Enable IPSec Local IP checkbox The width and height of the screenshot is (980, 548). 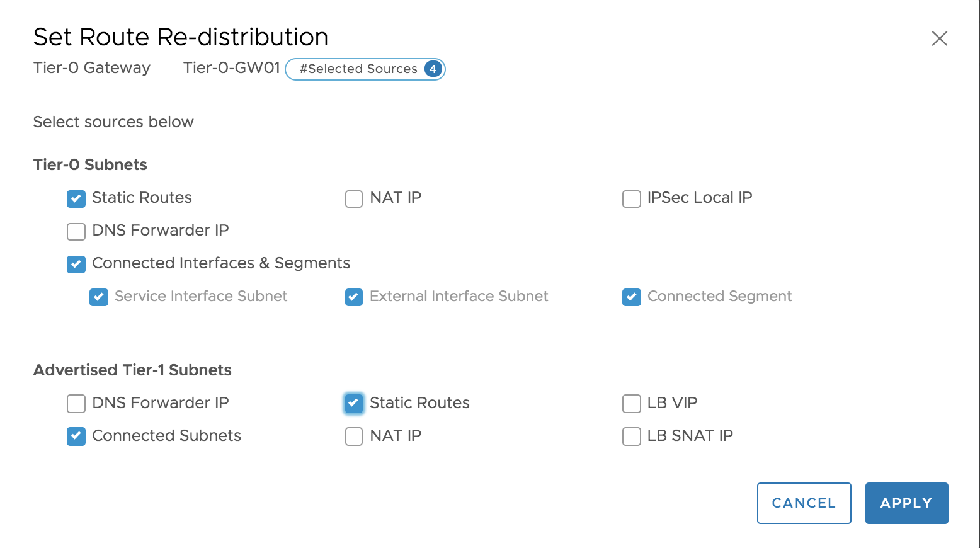(632, 199)
